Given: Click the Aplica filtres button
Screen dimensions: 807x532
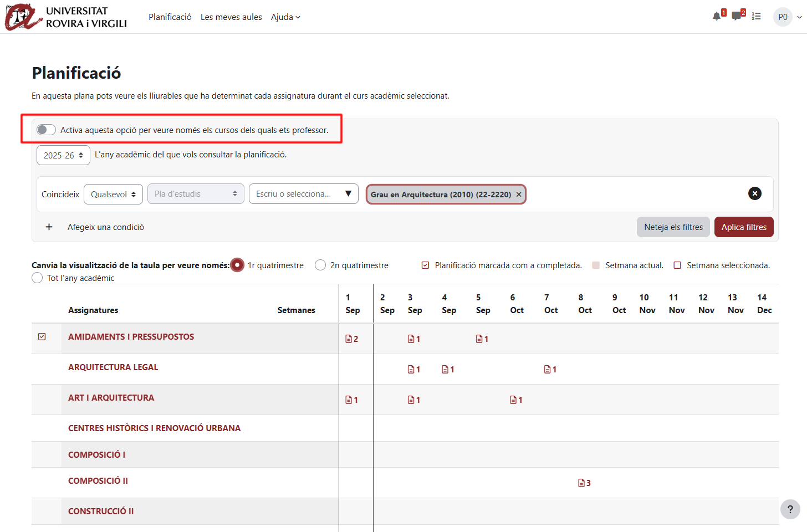Looking at the screenshot, I should [743, 227].
